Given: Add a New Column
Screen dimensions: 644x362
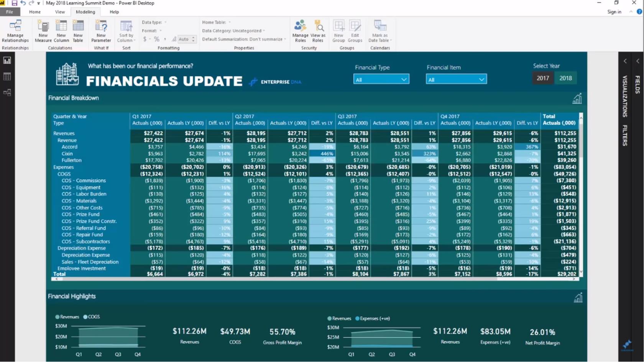Looking at the screenshot, I should pos(61,31).
